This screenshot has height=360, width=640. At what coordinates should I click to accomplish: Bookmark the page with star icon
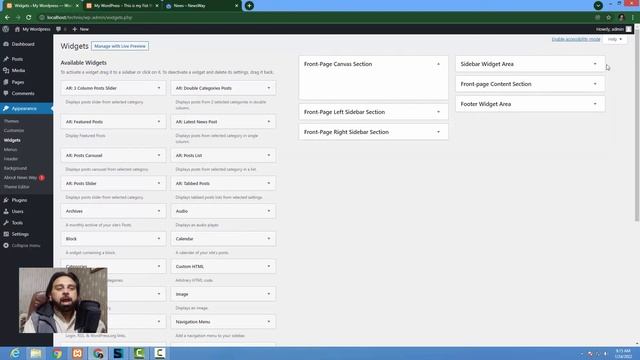click(609, 18)
